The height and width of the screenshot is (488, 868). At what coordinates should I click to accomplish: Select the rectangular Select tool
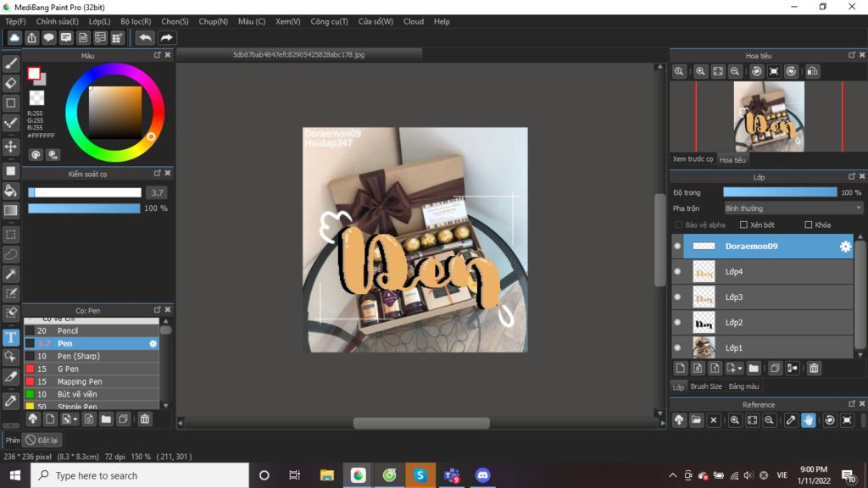coord(10,235)
